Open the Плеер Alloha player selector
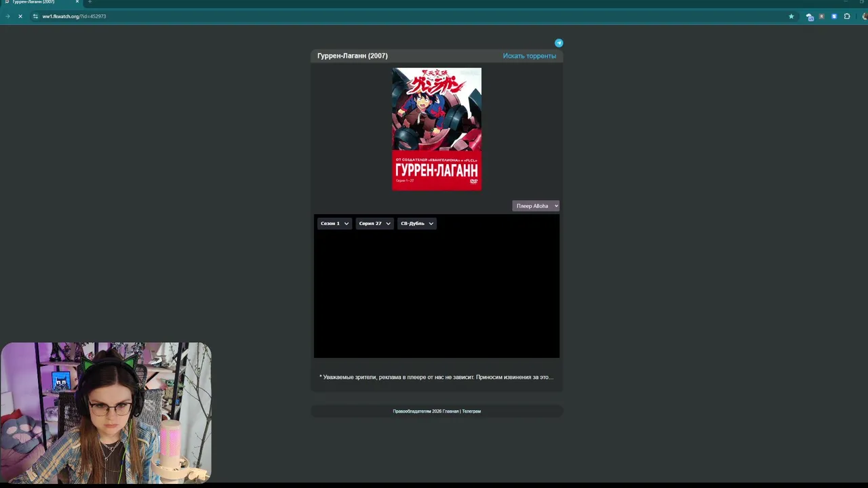The image size is (868, 488). pos(536,206)
